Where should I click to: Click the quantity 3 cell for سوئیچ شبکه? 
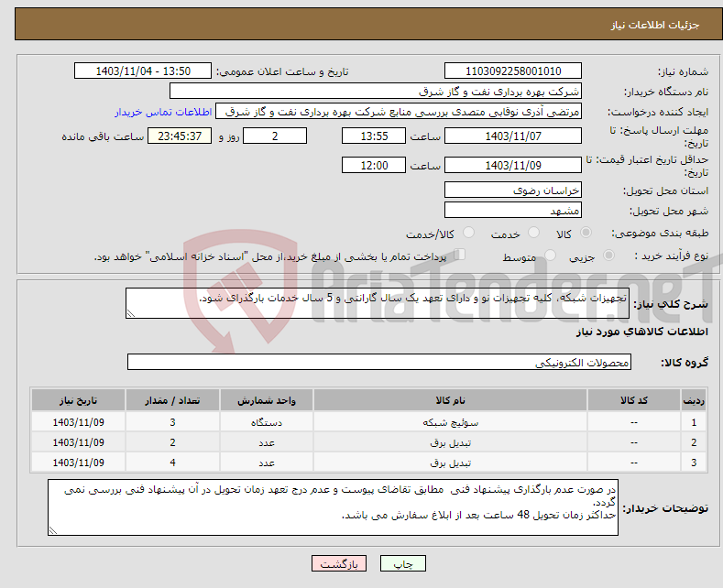172,422
